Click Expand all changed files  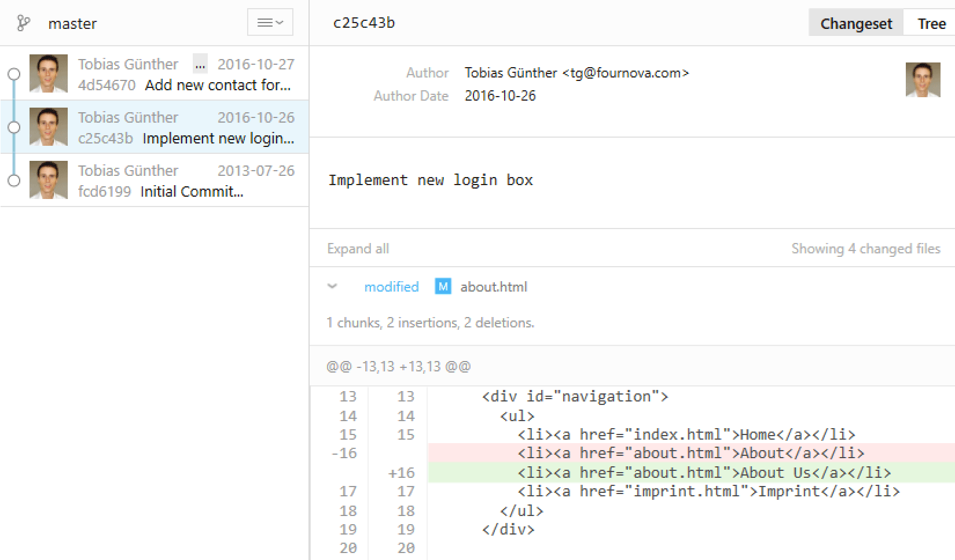coord(358,249)
